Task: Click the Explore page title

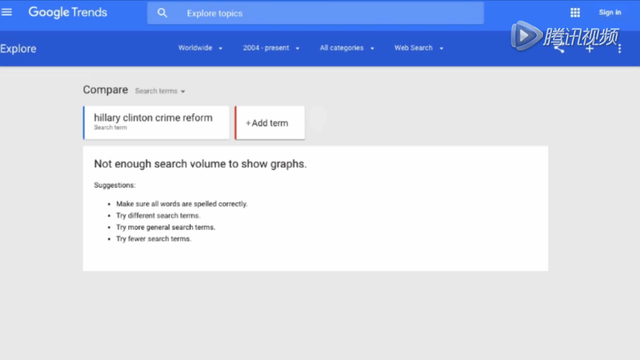Action: point(18,49)
